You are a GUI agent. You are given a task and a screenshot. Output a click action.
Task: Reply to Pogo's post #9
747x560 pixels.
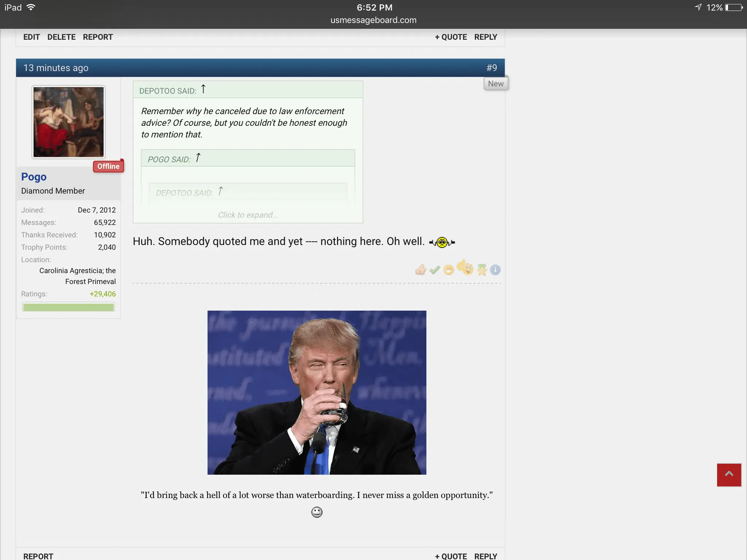(485, 556)
